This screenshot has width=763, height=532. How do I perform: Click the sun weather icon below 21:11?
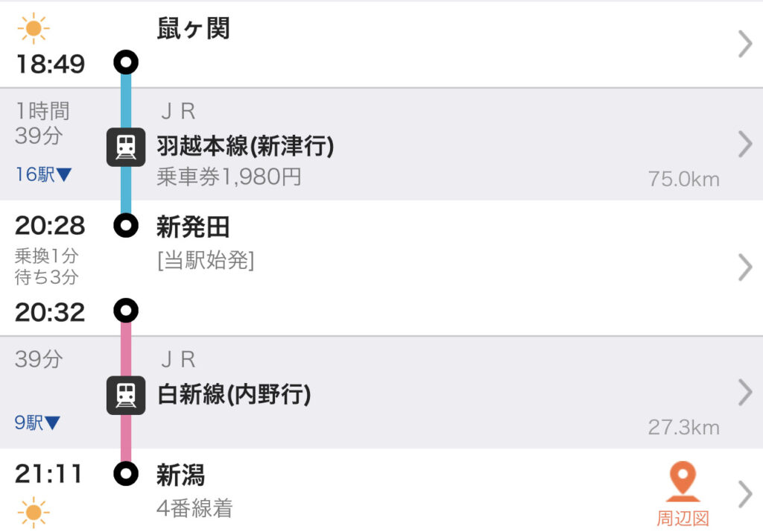click(34, 512)
